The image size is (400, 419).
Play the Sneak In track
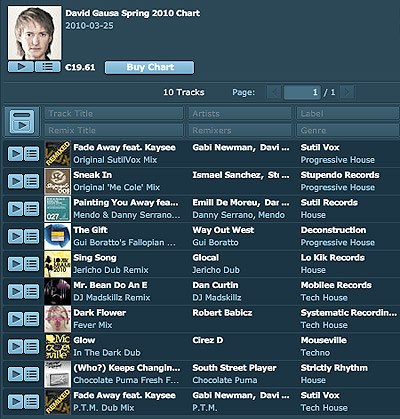15,182
